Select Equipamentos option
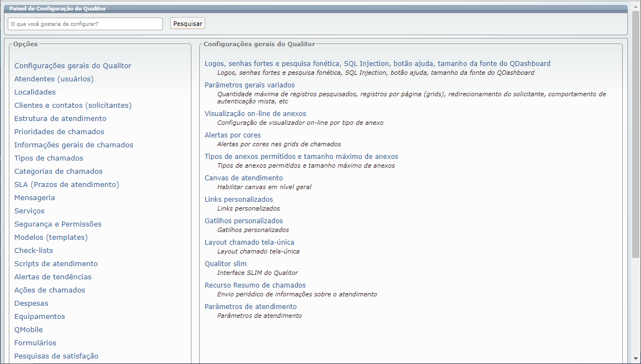Viewport: 641px width, 364px height. pos(40,317)
